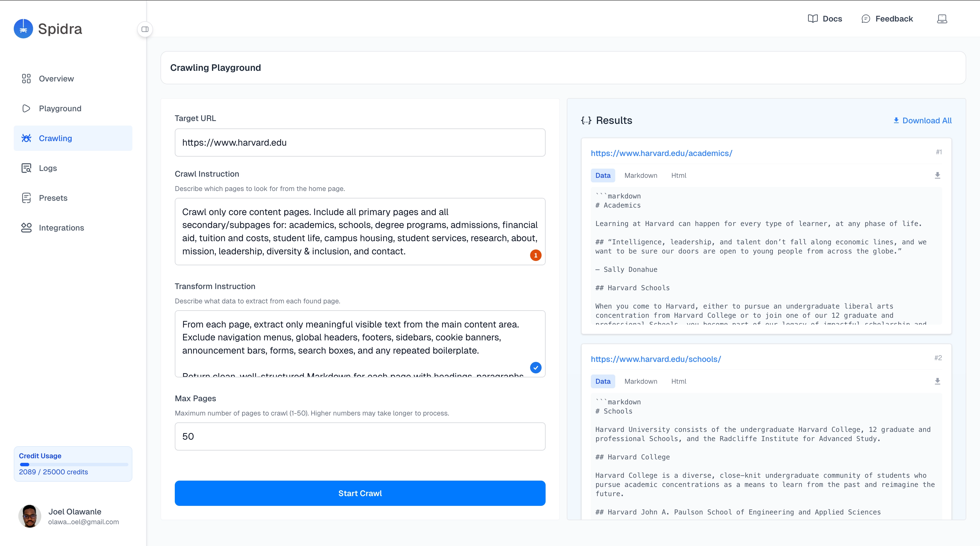
Task: Go to the Playground section
Action: click(x=60, y=108)
